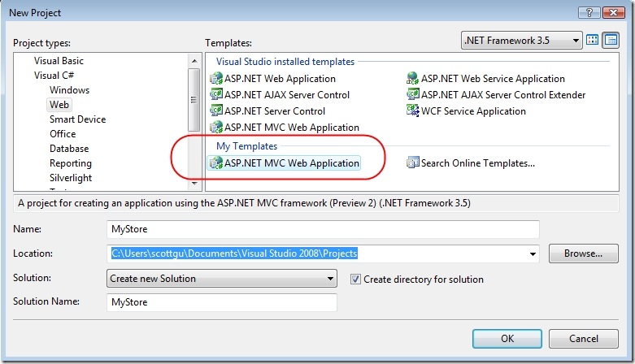
Task: Select ASP.NET AJAX Server Control Extender icon
Action: click(x=413, y=95)
